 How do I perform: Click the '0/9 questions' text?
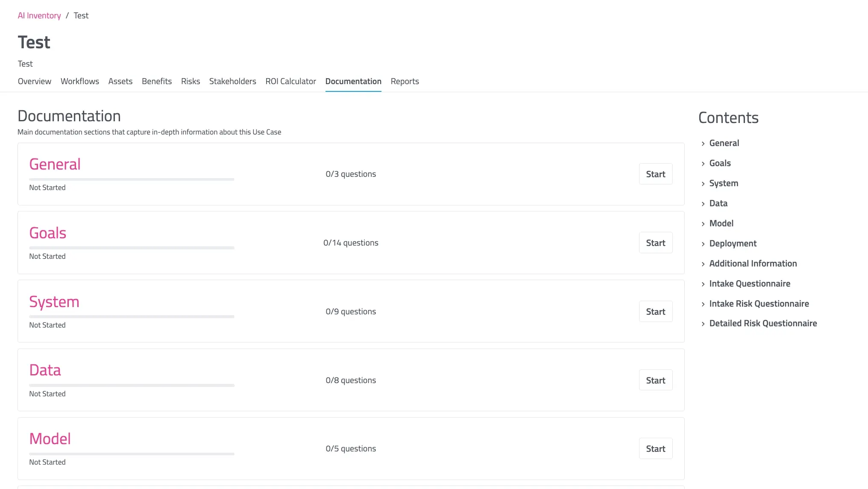click(351, 311)
